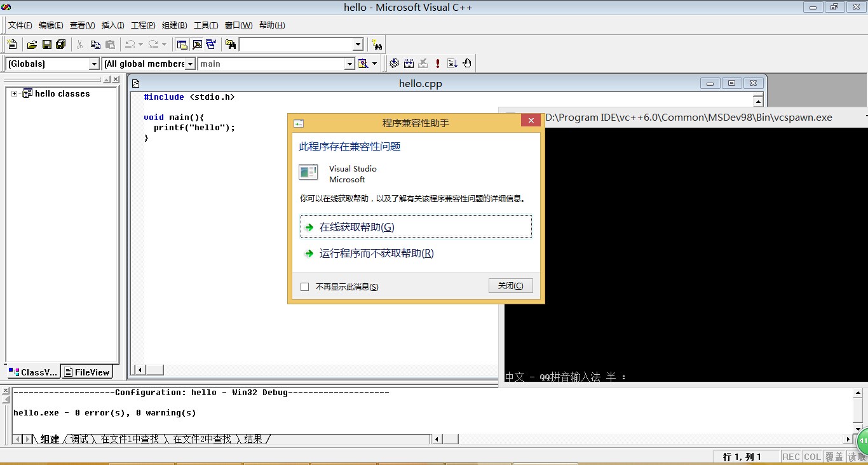Toggle the Workspace pane toolbar icon

[x=182, y=44]
